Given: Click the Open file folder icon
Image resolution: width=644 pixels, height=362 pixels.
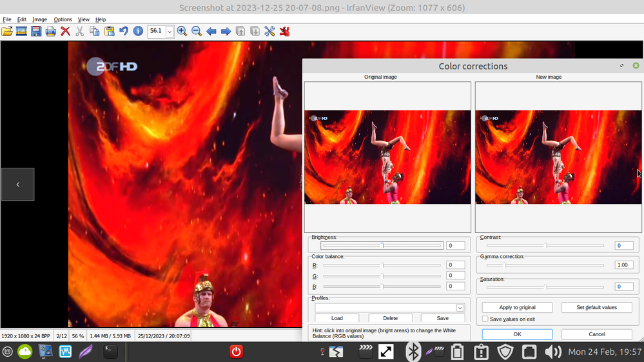Looking at the screenshot, I should pyautogui.click(x=7, y=31).
